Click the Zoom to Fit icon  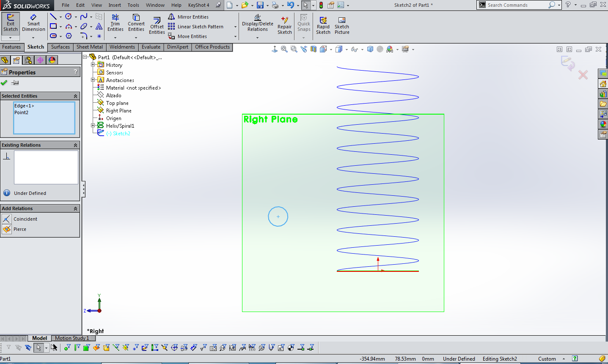coord(284,49)
